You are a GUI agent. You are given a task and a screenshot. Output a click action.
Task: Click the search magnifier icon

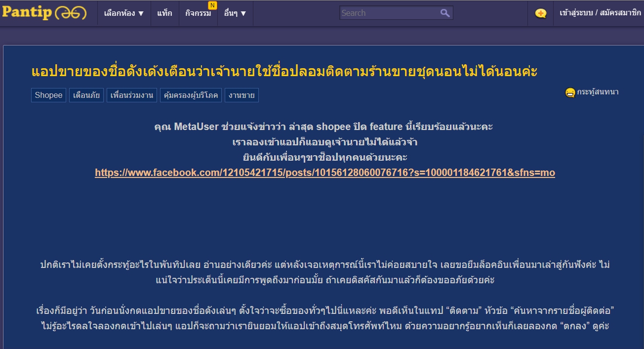[x=445, y=13]
